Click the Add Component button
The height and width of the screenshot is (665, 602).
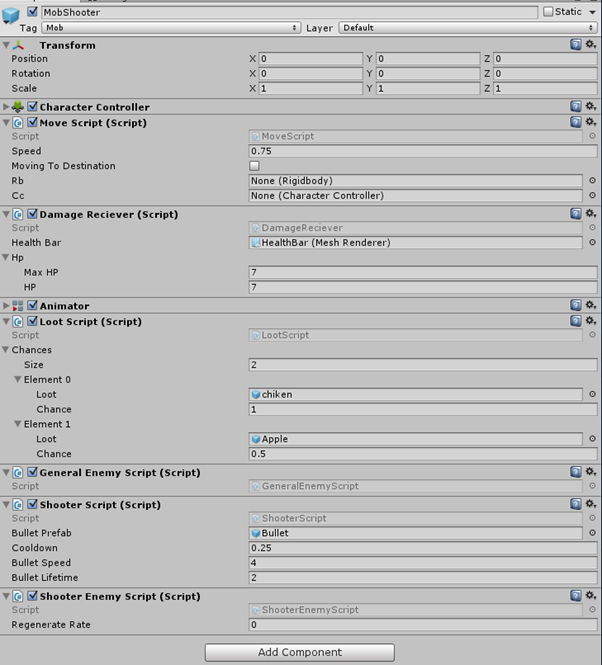(x=300, y=652)
